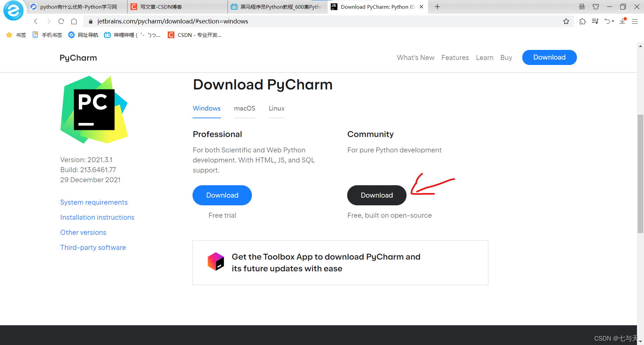Click the Community heading
This screenshot has height=345, width=644.
click(370, 134)
